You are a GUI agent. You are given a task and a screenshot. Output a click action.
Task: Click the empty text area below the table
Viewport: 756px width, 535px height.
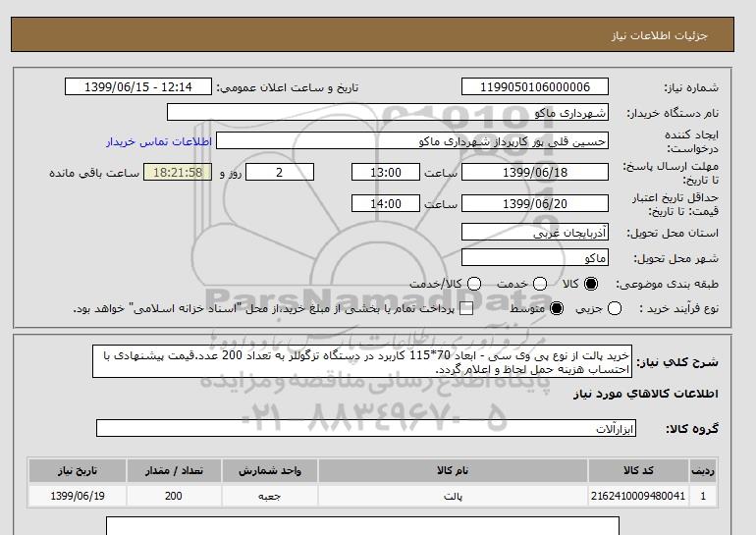[x=362, y=526]
